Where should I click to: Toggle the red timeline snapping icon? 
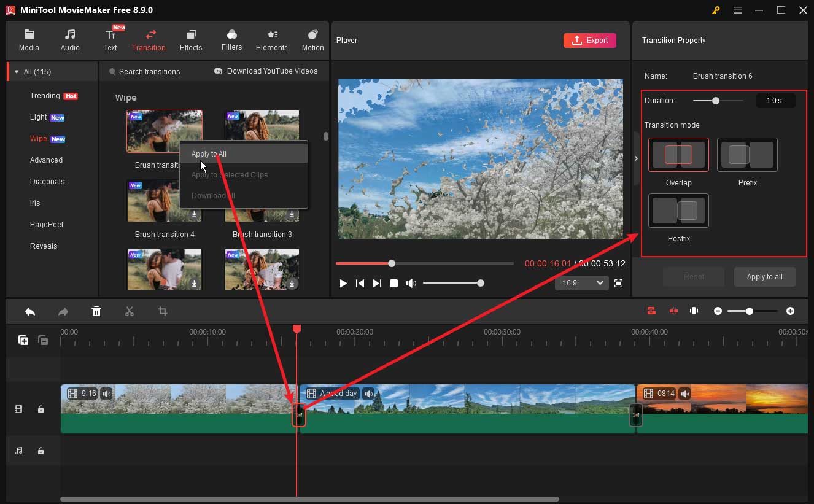coord(651,311)
